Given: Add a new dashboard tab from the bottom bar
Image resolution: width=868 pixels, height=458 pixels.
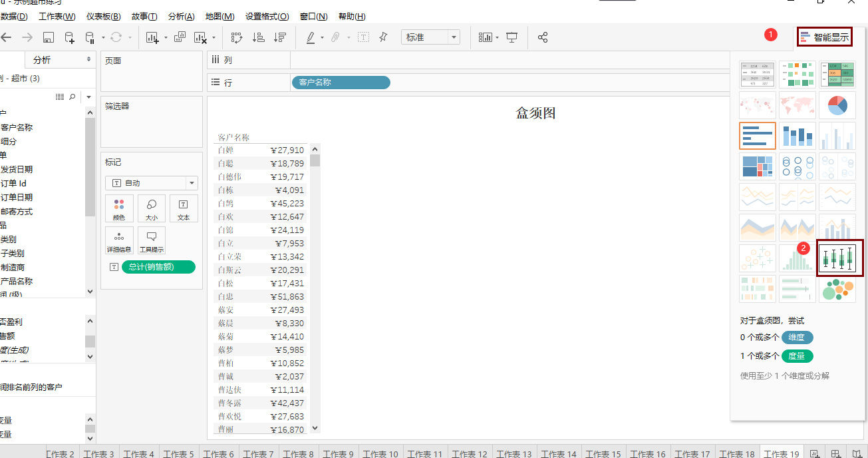Looking at the screenshot, I should (835, 453).
